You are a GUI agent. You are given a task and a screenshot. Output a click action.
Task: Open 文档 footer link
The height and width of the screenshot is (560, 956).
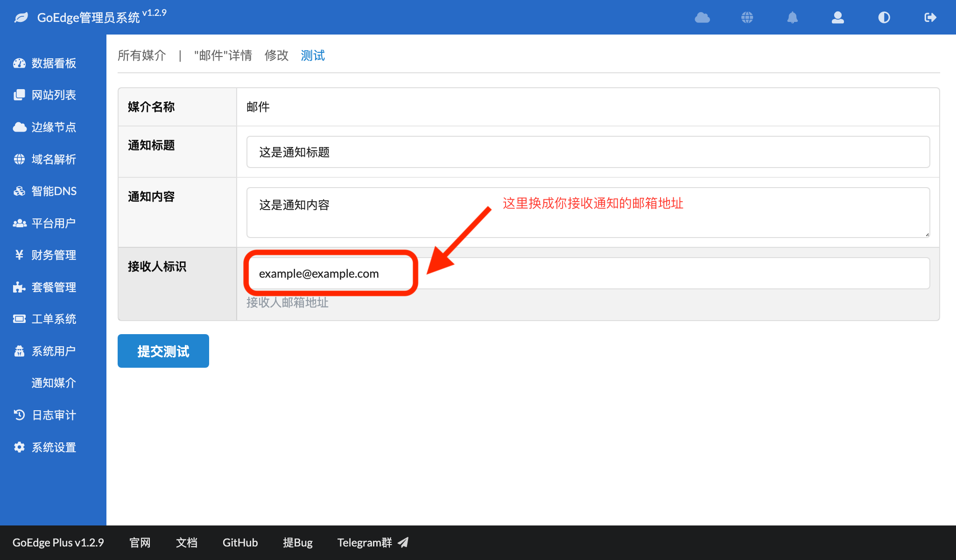(187, 543)
